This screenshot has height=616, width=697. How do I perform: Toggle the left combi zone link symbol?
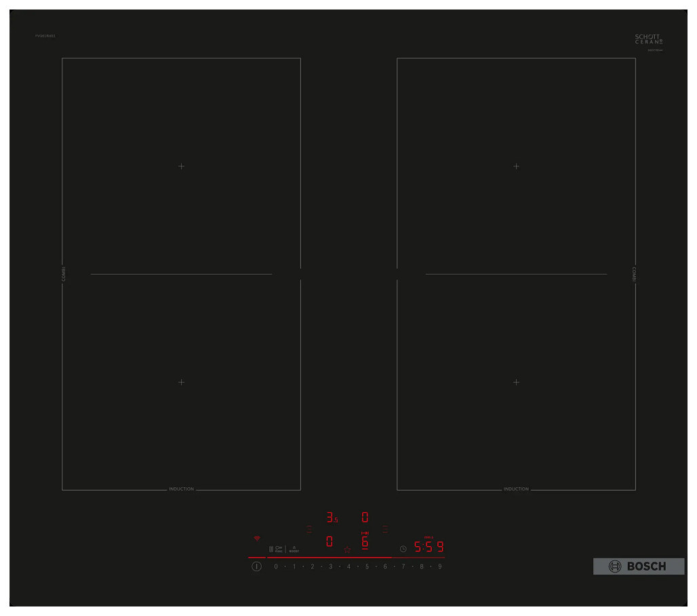[309, 529]
